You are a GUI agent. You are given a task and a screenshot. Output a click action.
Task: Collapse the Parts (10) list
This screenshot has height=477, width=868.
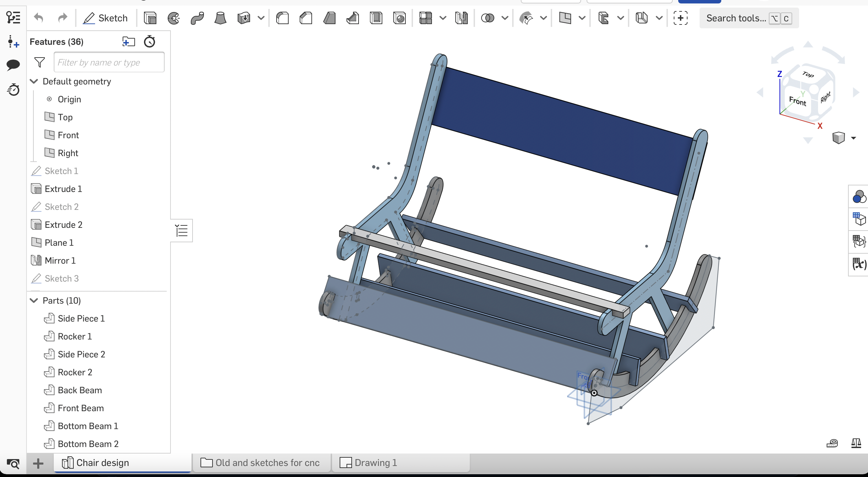click(34, 301)
